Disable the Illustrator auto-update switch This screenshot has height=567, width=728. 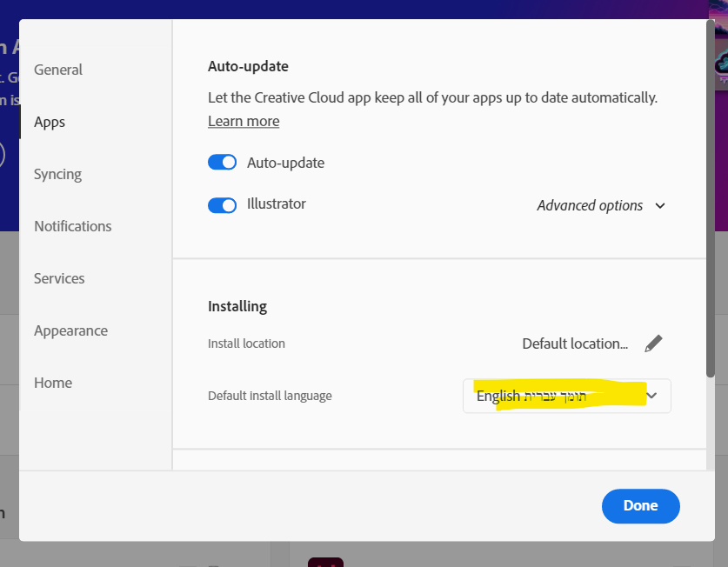(223, 205)
